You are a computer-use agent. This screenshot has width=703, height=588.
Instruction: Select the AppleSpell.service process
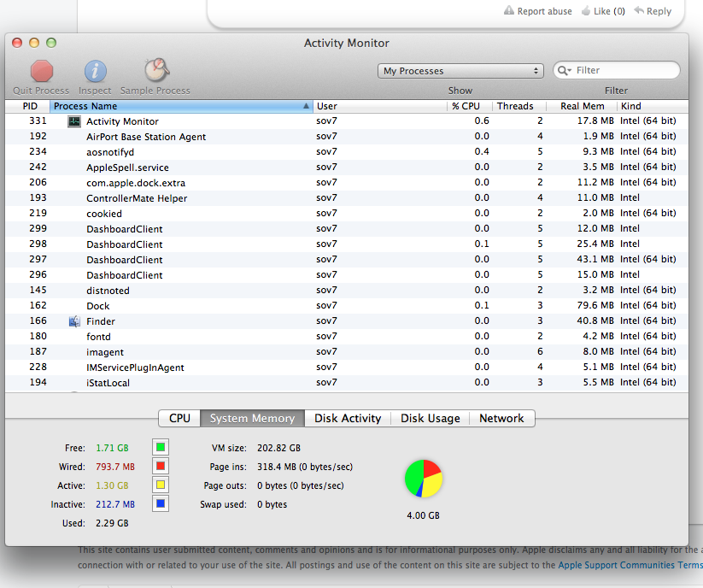point(347,168)
